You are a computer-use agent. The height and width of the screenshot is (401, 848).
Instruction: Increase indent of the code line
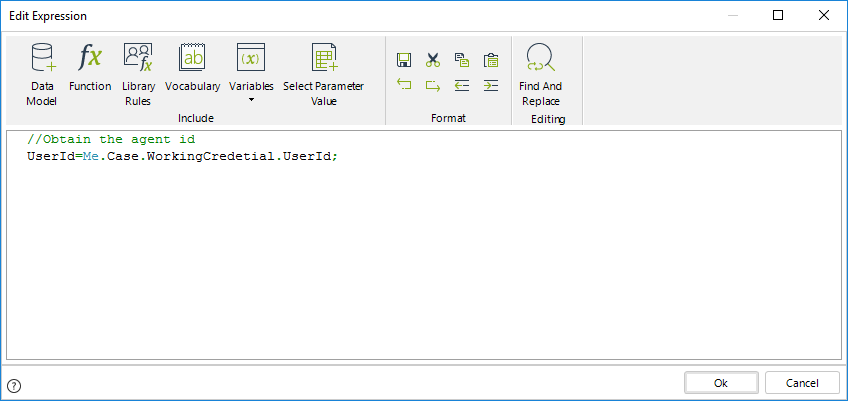(490, 86)
